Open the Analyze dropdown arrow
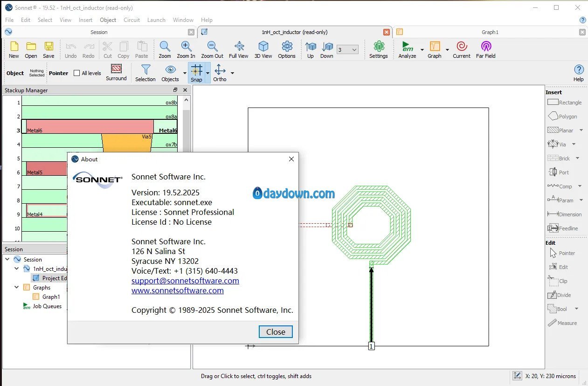The image size is (588, 386). [x=422, y=50]
